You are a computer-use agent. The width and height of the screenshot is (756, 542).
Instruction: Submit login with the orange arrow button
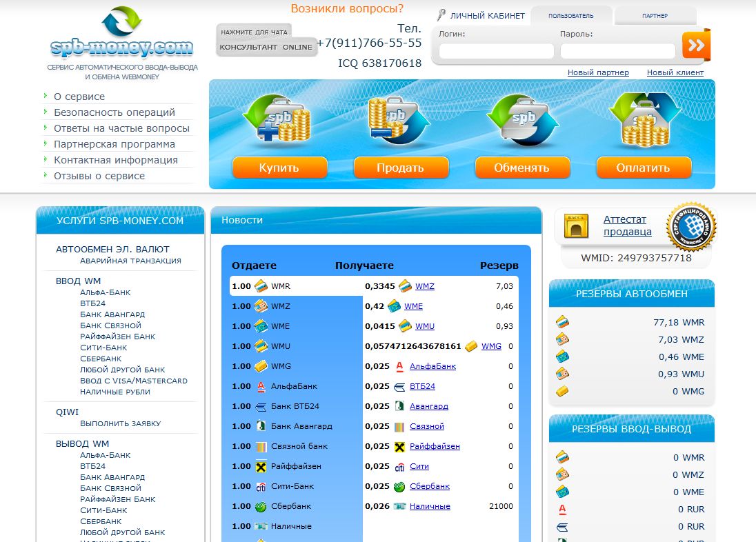(696, 46)
